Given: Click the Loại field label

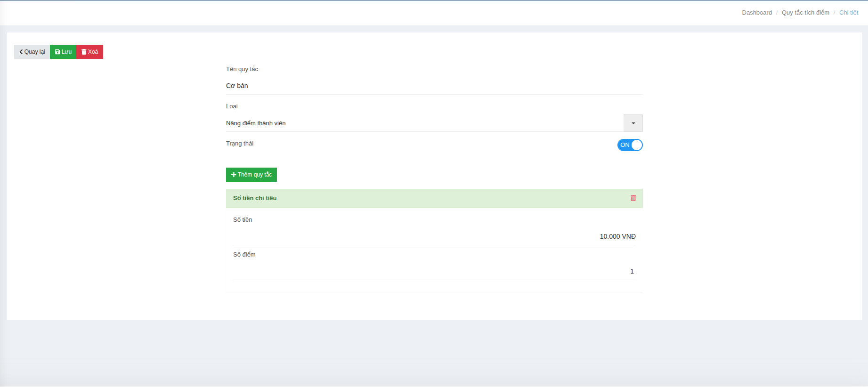Looking at the screenshot, I should pos(232,106).
